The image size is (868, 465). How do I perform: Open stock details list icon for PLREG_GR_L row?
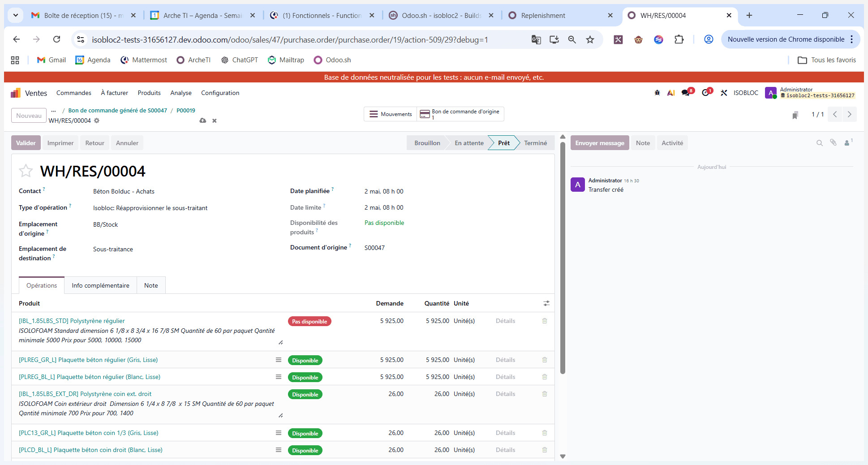pyautogui.click(x=279, y=360)
